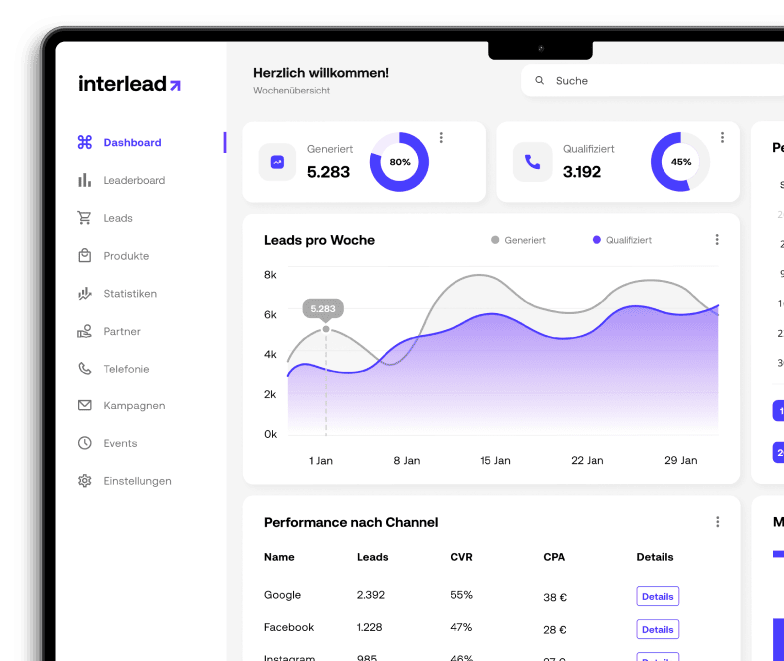This screenshot has width=784, height=661.
Task: Toggle the Qualifiziert legend series
Action: 622,240
